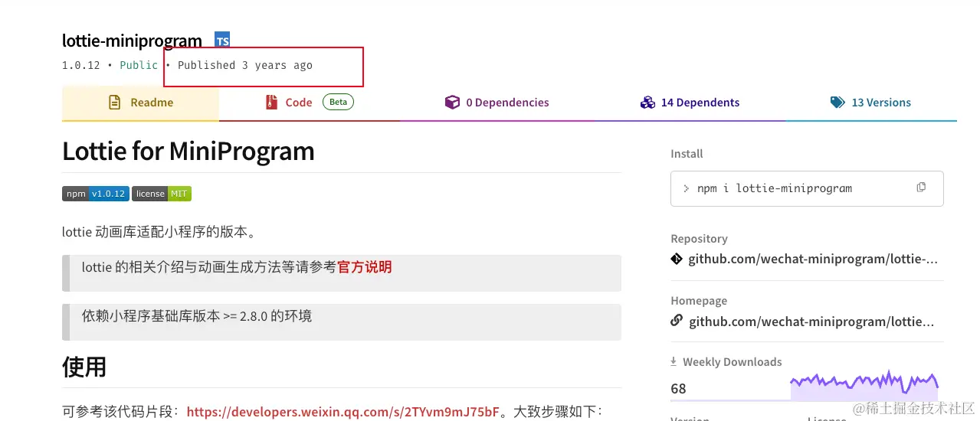Click the Install label
This screenshot has width=980, height=421.
[x=687, y=154]
